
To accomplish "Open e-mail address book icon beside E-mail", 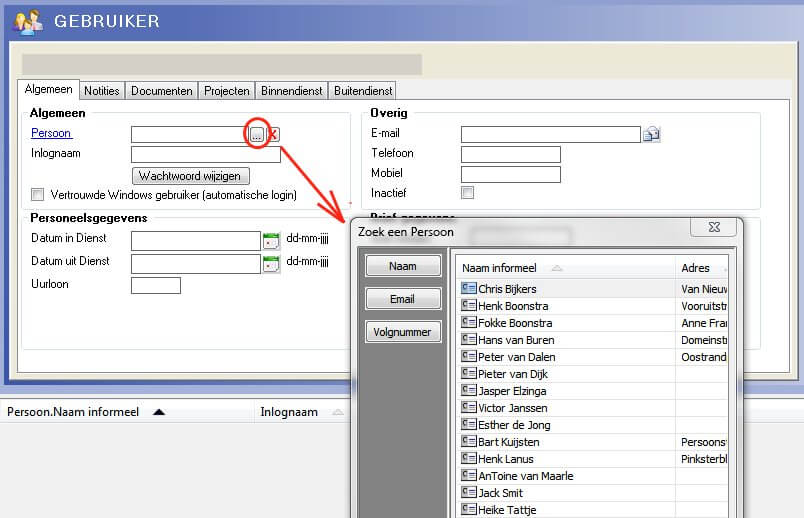I will point(652,134).
